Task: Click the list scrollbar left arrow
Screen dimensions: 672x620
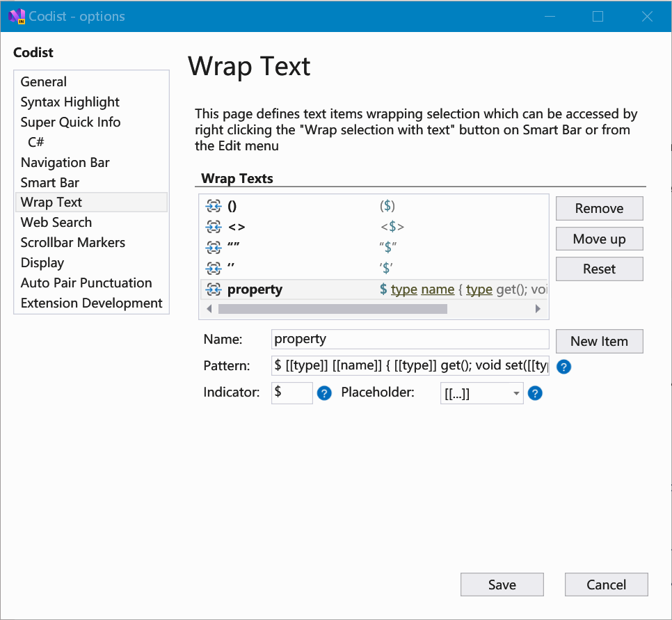Action: 209,309
